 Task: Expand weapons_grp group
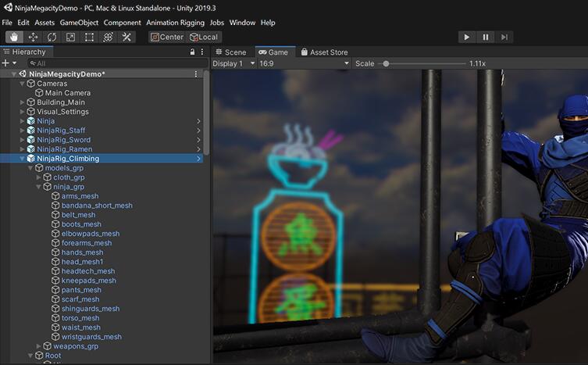[x=38, y=345]
